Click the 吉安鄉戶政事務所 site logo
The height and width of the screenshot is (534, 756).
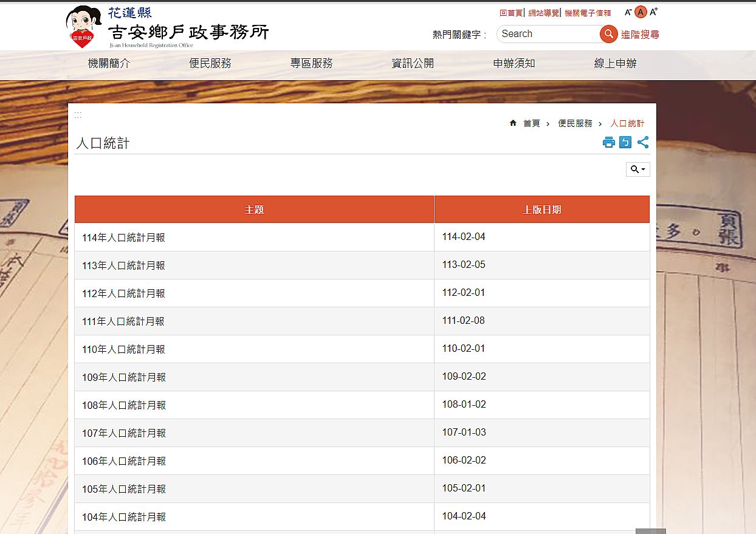[167, 28]
